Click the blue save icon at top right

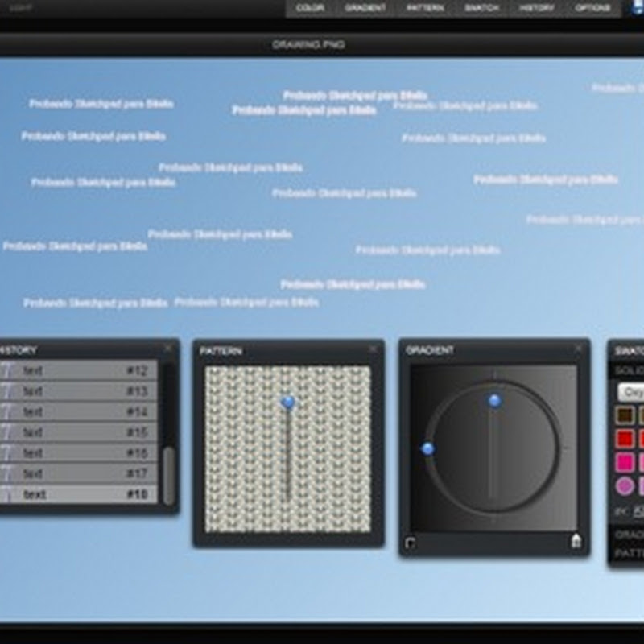point(638,8)
